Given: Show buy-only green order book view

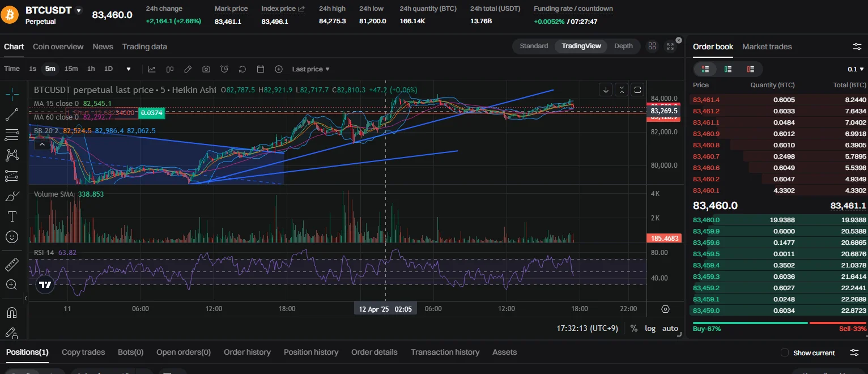Looking at the screenshot, I should [728, 69].
